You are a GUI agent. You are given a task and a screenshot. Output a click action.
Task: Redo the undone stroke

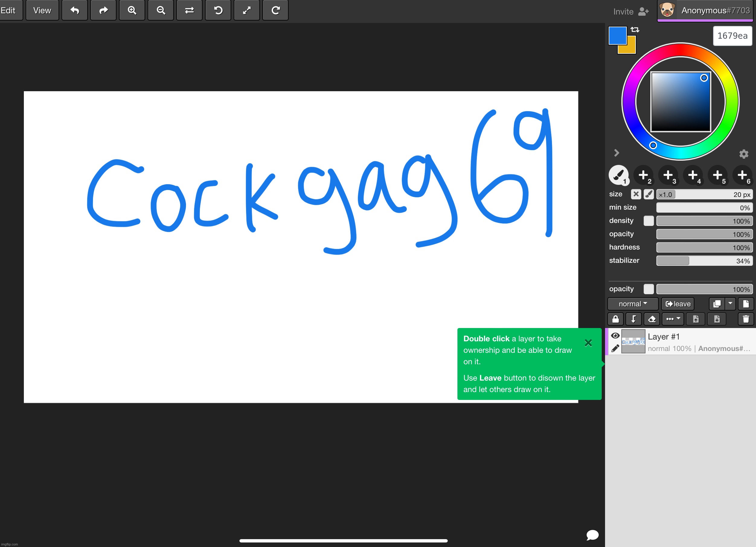pyautogui.click(x=103, y=10)
